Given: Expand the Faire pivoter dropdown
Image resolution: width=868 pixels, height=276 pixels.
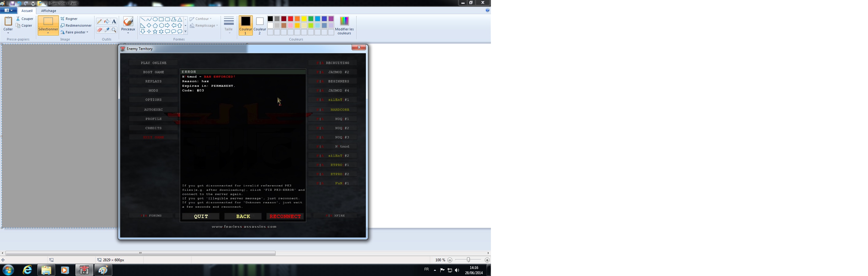Looking at the screenshot, I should [x=87, y=32].
